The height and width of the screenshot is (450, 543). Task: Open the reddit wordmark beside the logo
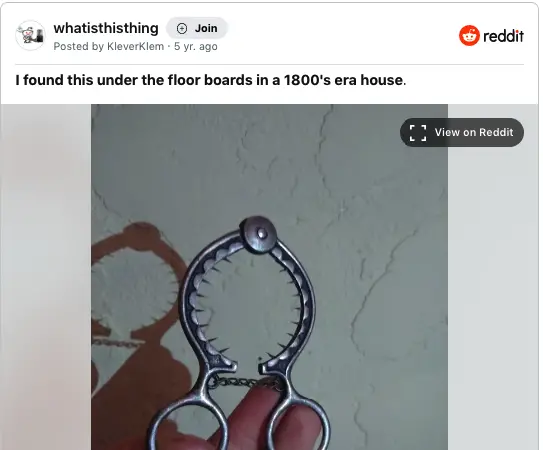pos(503,36)
